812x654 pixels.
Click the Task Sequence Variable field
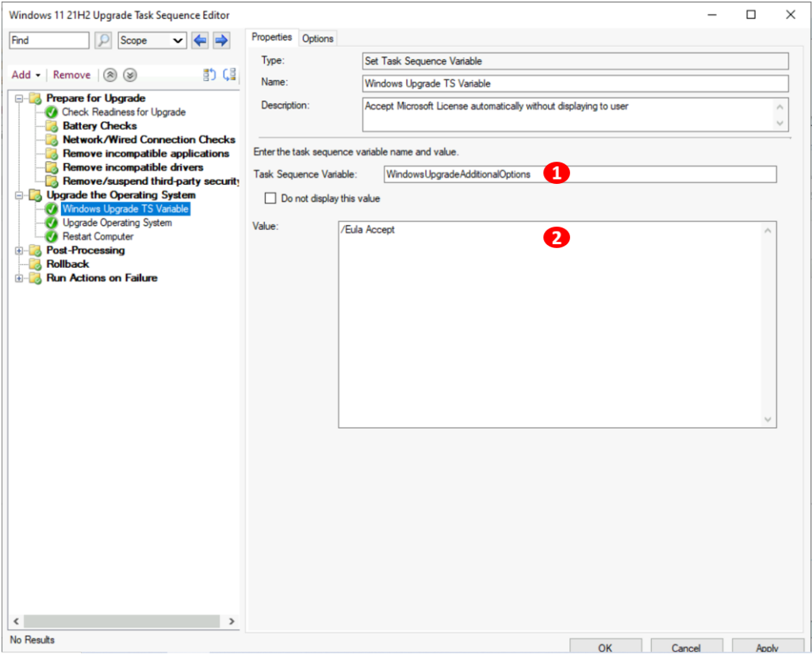580,174
